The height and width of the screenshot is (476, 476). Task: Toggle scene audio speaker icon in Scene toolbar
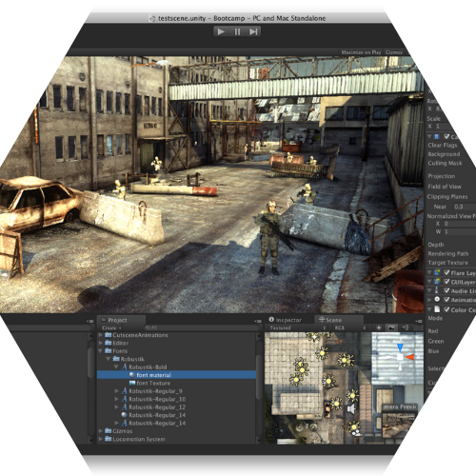[405, 327]
